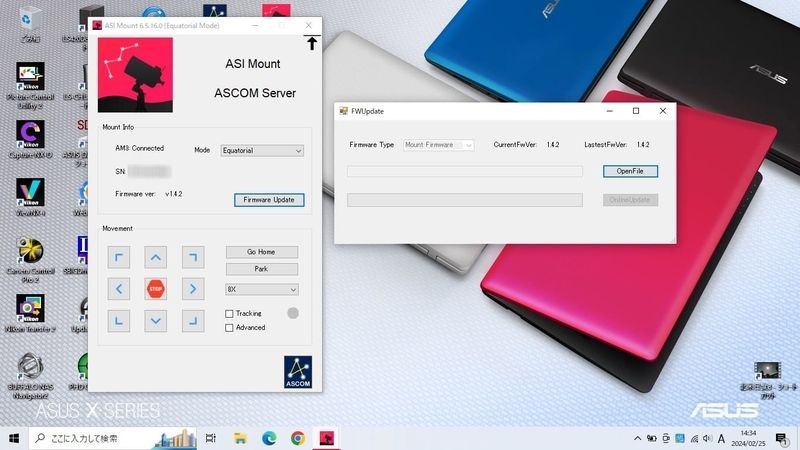
Task: Close the FWUpdate window
Action: (663, 111)
